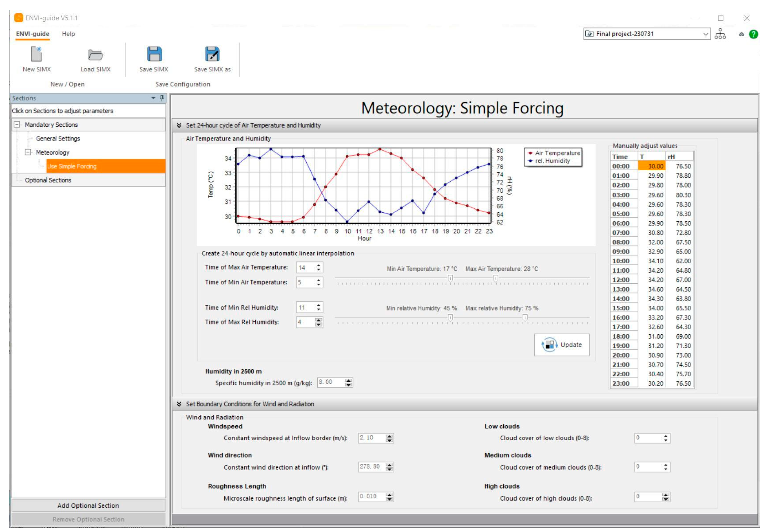Collapse the Meteorology tree node
Viewport: 767px width, 532px height.
pos(28,152)
